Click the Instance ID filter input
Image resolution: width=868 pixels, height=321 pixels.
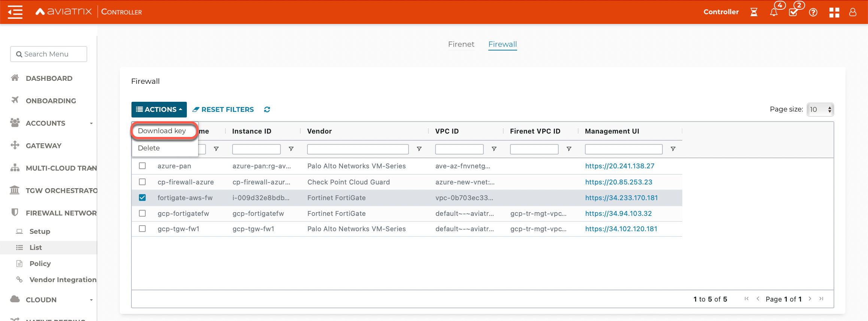[x=257, y=149]
